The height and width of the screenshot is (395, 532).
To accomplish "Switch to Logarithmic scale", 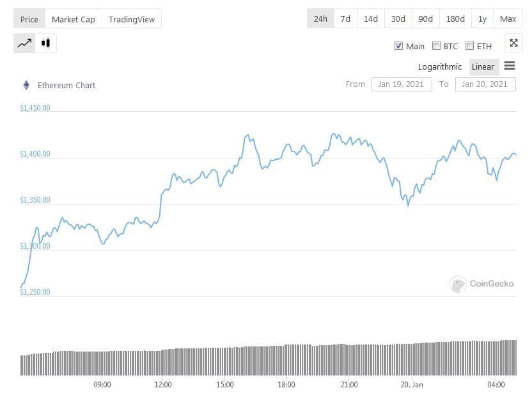I will click(439, 66).
